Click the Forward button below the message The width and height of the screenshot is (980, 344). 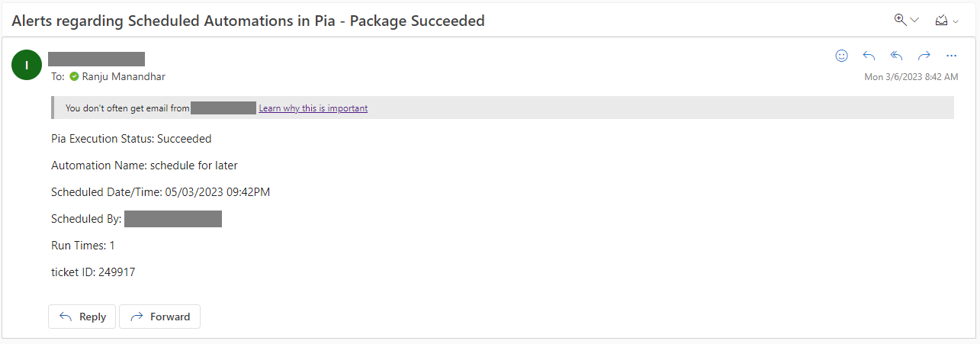pos(160,317)
